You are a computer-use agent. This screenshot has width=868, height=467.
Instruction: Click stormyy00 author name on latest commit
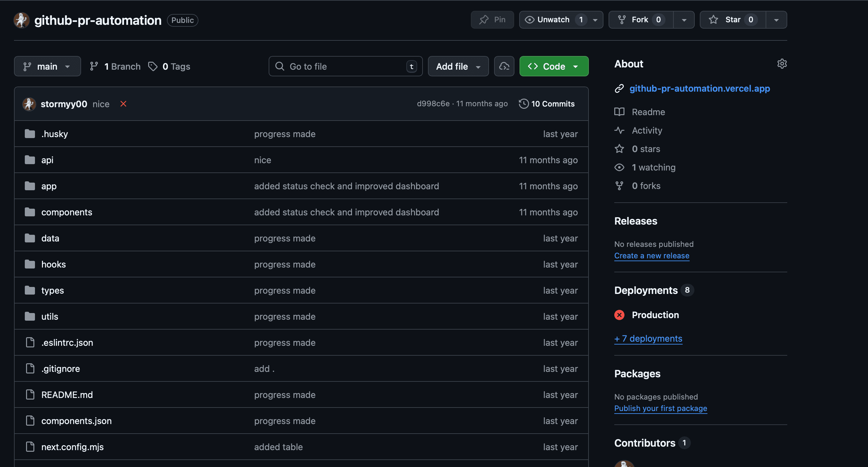point(64,104)
